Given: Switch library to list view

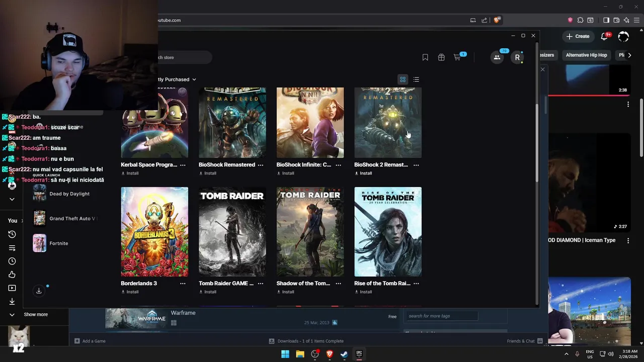Looking at the screenshot, I should pyautogui.click(x=416, y=79).
